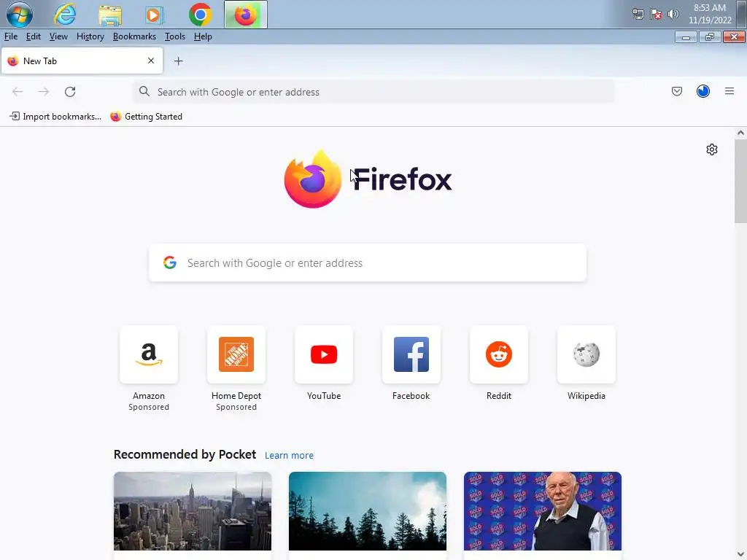Open Windows Media Player on taskbar
Image resolution: width=747 pixels, height=560 pixels.
153,15
